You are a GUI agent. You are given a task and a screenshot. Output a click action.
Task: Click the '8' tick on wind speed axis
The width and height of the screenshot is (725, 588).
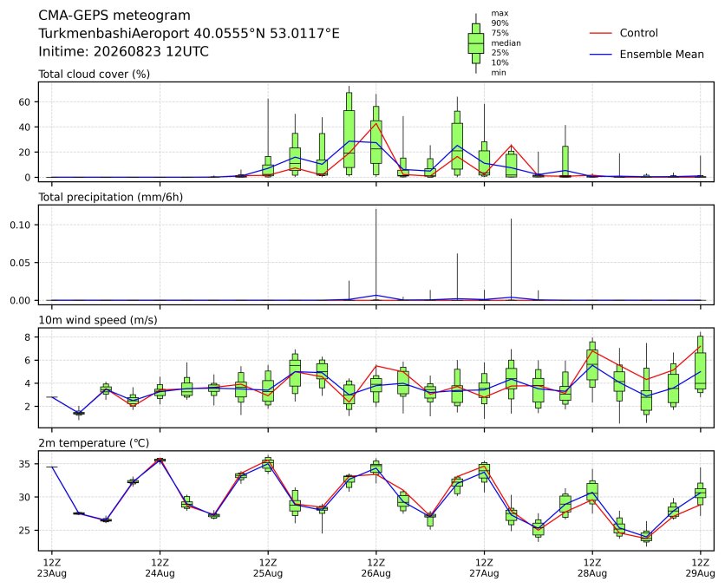click(x=28, y=337)
